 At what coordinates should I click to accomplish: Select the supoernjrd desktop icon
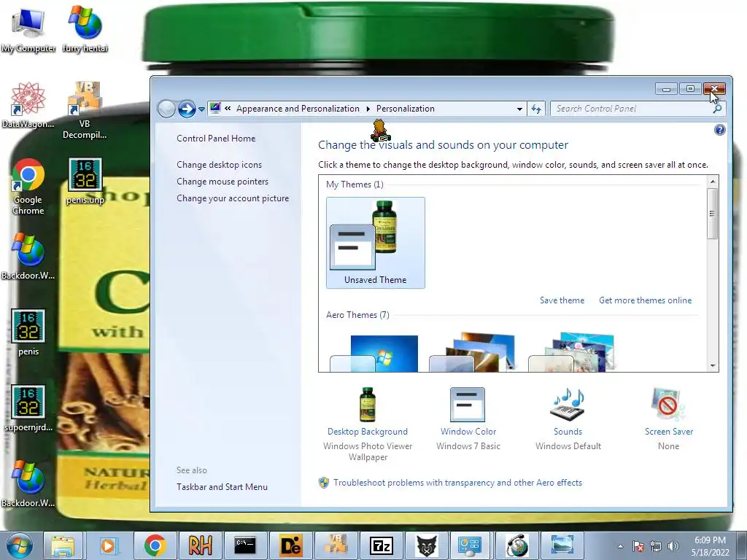[28, 408]
